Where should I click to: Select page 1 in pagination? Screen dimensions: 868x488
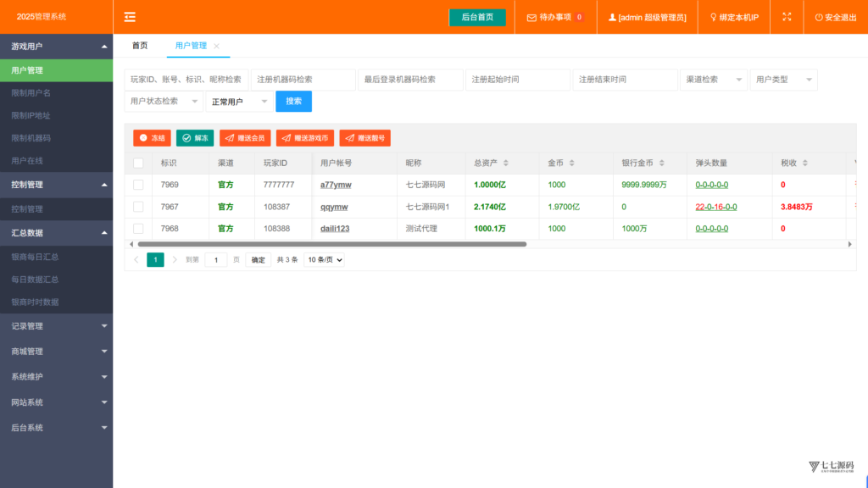pyautogui.click(x=155, y=259)
